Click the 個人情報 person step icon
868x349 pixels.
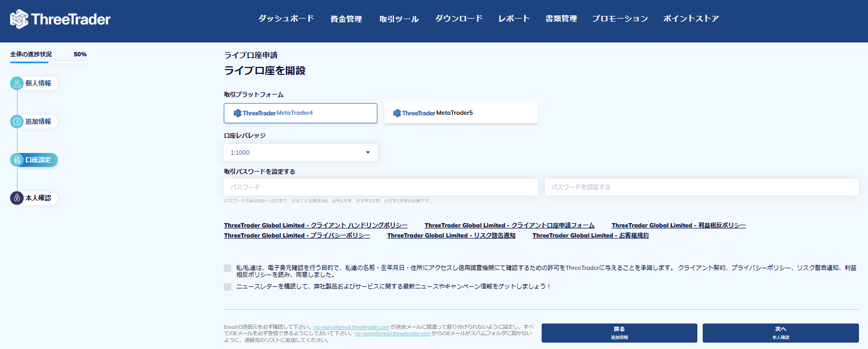tap(17, 83)
